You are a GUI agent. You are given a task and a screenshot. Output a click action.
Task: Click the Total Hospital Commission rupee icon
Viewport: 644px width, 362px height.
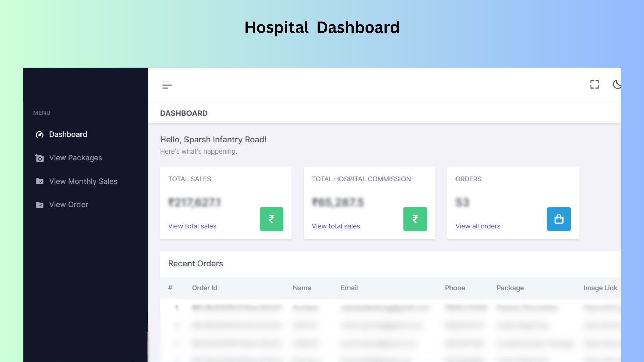point(415,219)
